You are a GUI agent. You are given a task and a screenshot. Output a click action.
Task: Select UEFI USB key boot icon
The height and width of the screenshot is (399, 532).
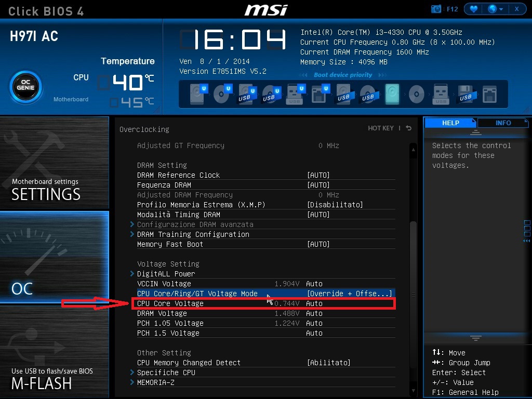295,94
